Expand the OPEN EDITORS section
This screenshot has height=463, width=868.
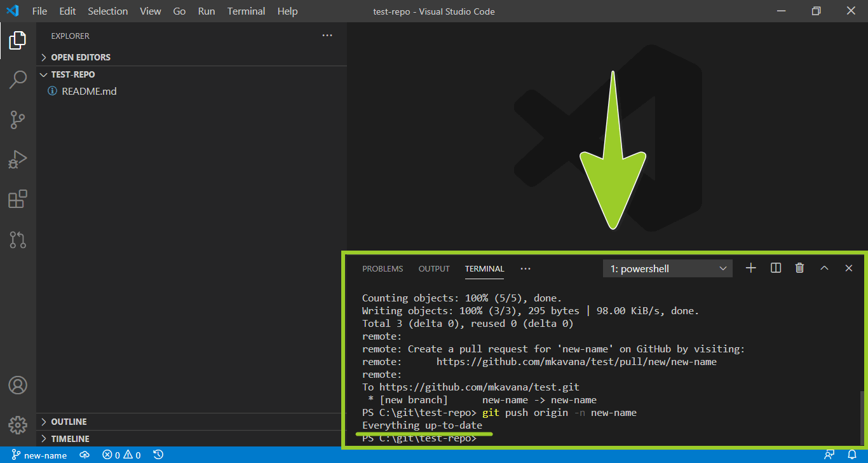(191, 57)
